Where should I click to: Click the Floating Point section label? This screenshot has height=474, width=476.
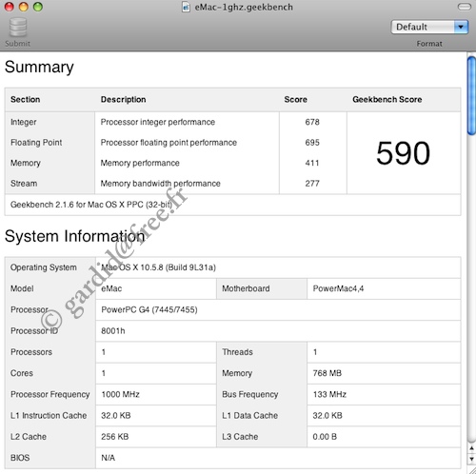click(x=36, y=143)
